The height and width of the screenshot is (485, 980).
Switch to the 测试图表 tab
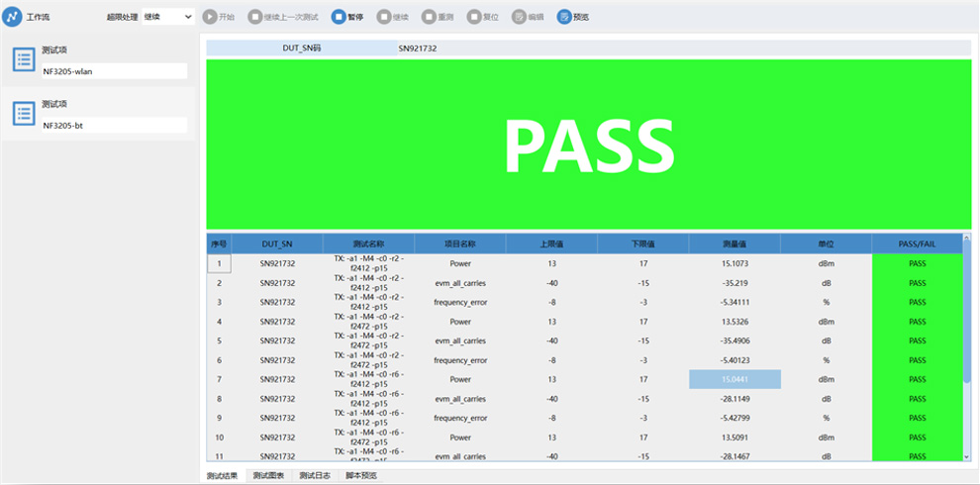pos(268,476)
